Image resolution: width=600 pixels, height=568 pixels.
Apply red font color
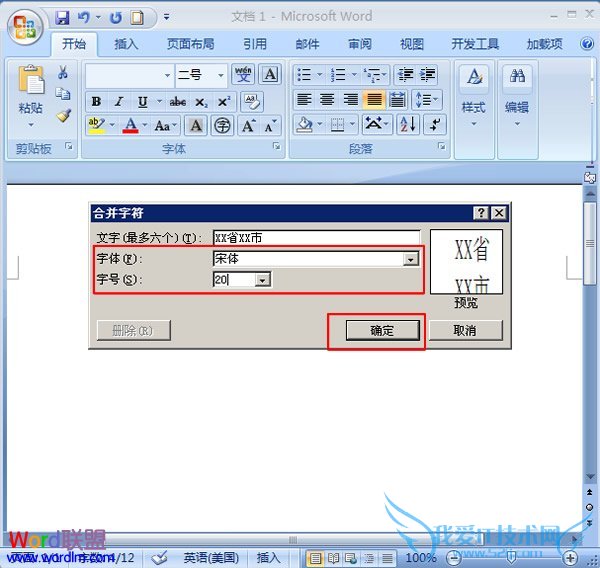point(130,126)
